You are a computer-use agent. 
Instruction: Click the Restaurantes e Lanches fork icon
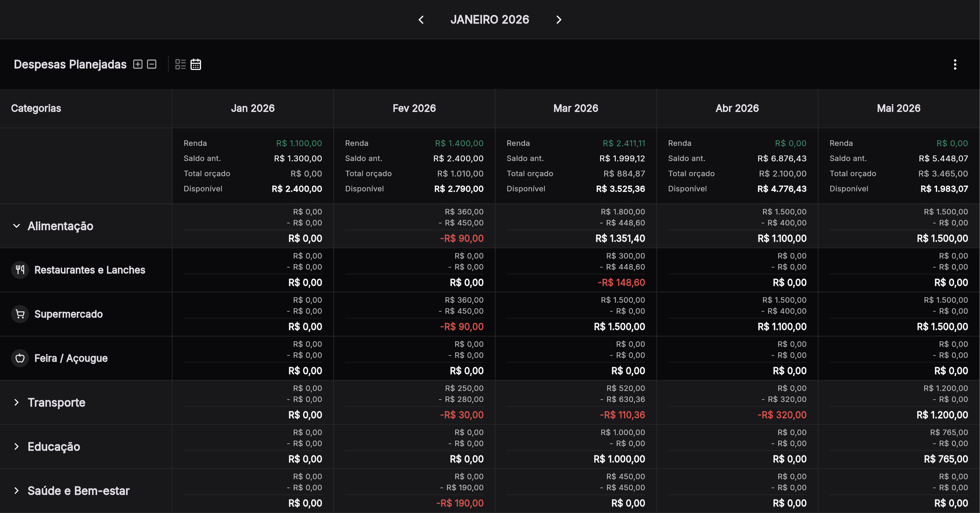click(20, 270)
